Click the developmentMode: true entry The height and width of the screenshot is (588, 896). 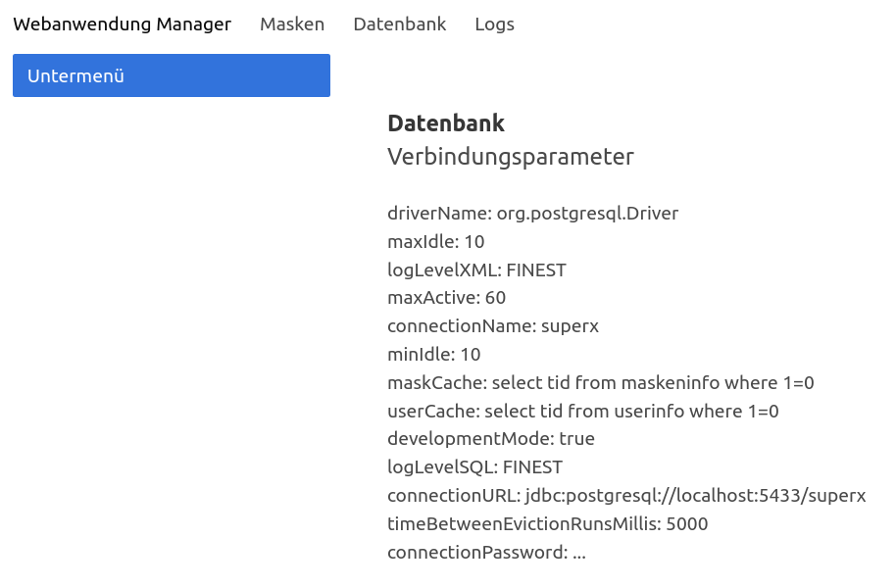click(491, 439)
